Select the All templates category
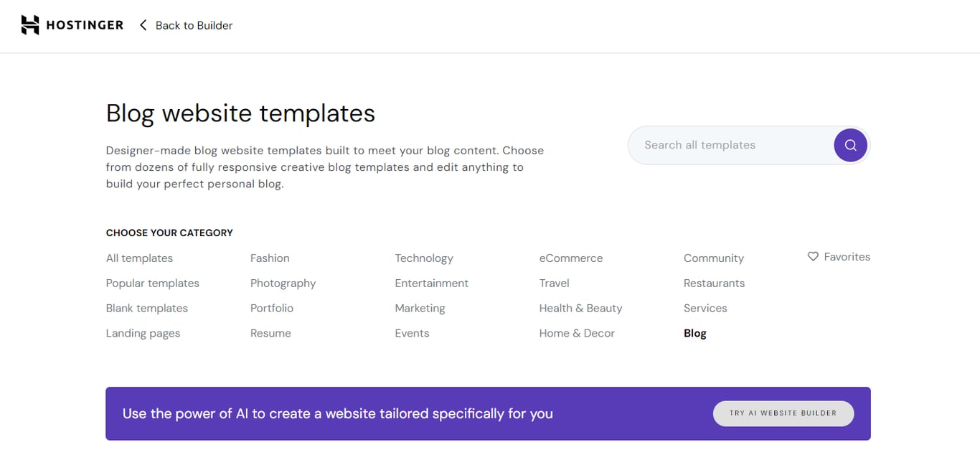The height and width of the screenshot is (455, 980). pos(138,258)
